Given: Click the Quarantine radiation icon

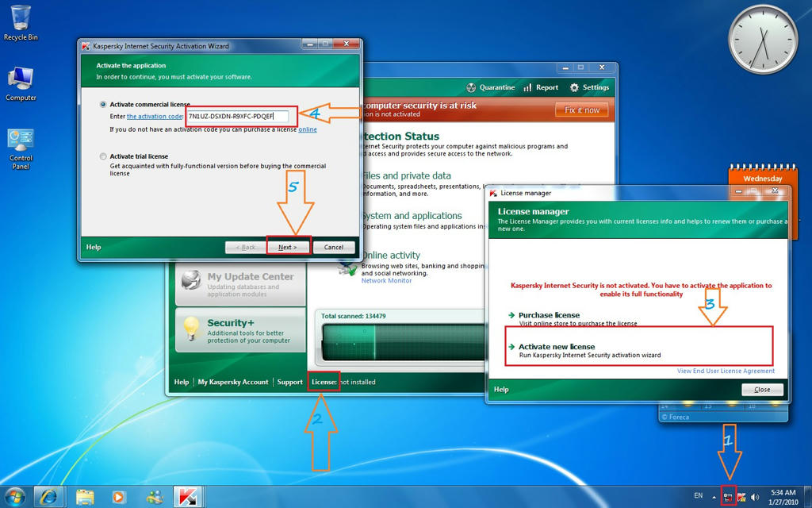Looking at the screenshot, I should point(471,87).
